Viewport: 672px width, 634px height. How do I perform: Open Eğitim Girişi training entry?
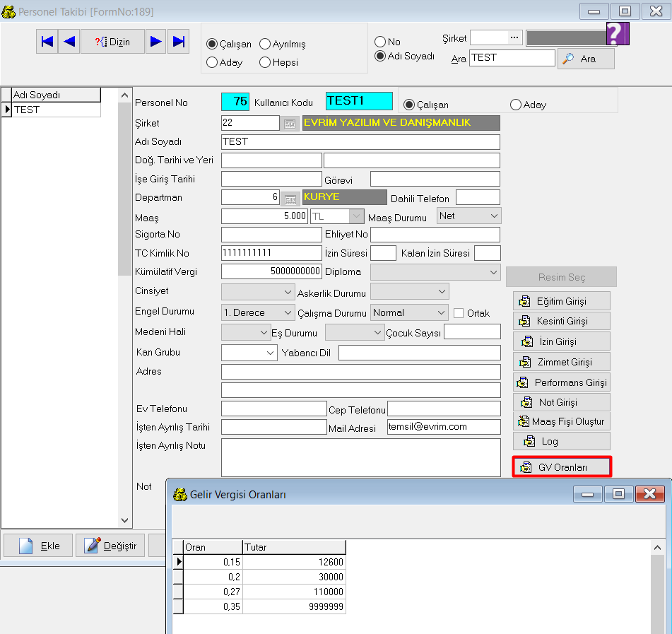click(x=562, y=301)
